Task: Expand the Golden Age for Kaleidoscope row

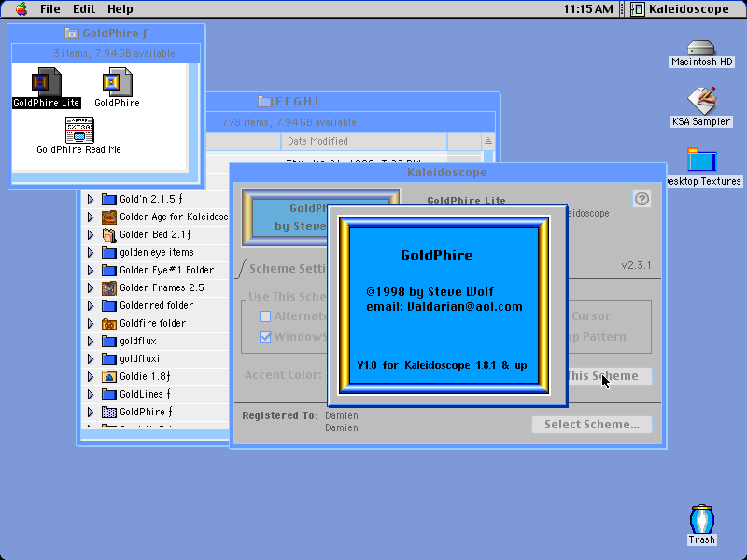Action: tap(91, 217)
